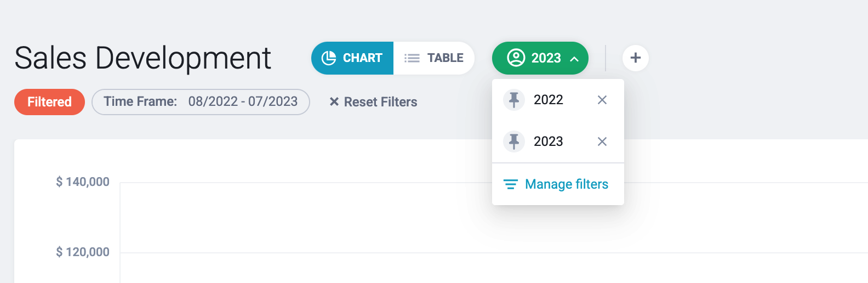Collapse the 2023 filter dropdown
Screen dimensions: 868x283
click(540, 58)
